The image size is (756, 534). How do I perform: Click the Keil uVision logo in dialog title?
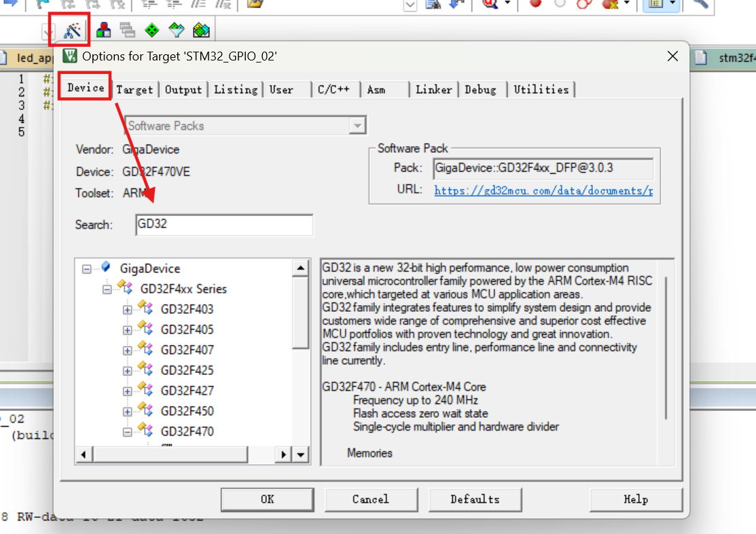(70, 56)
